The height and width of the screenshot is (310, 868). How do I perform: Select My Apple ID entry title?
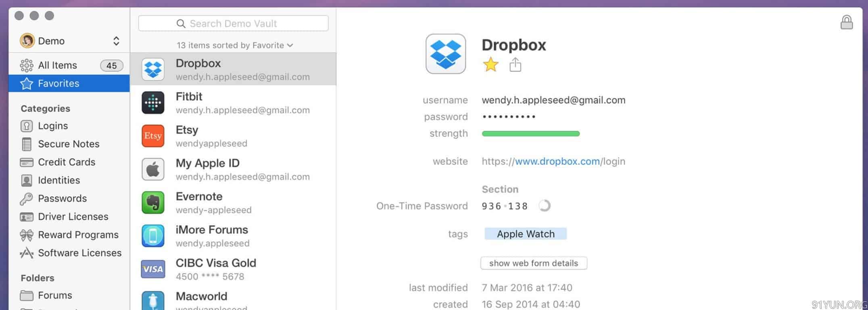[x=208, y=163]
